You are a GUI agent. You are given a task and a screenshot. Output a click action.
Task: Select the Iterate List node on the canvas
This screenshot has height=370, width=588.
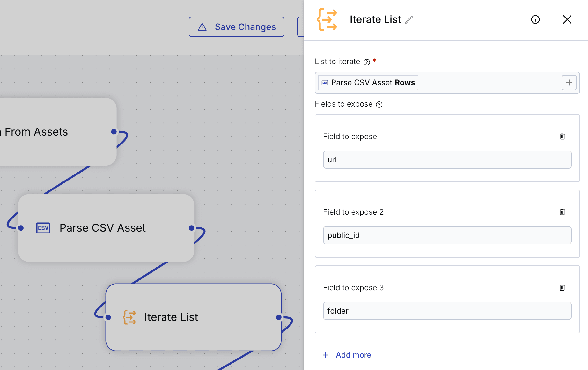[x=193, y=317]
